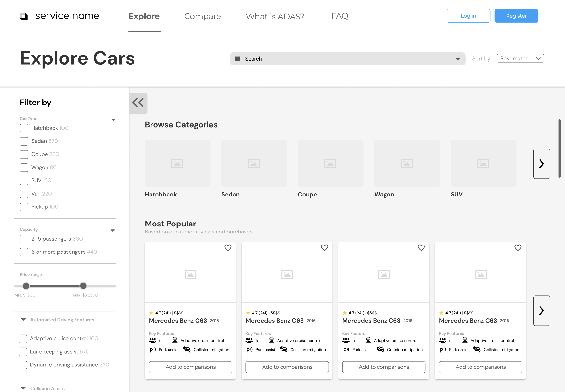Viewport: 565px width, 392px height.
Task: Enable Dynamic driving assistance filter checkbox
Action: (x=23, y=365)
